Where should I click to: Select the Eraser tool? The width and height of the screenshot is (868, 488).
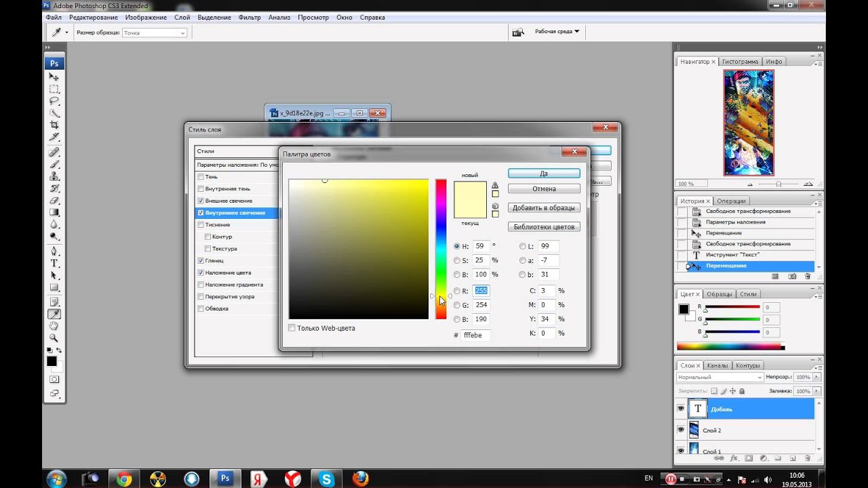click(54, 201)
